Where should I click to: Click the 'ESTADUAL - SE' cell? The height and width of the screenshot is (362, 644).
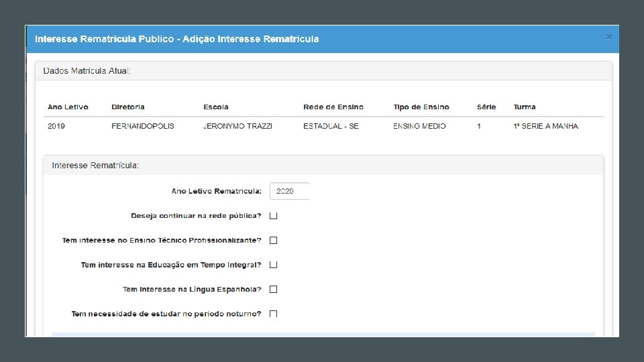(x=331, y=127)
